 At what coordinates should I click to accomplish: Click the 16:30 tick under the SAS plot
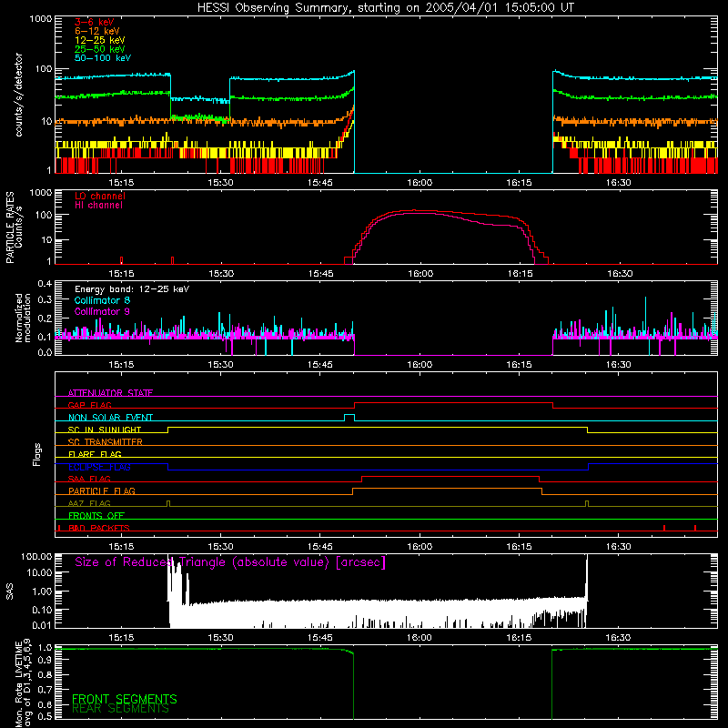[x=619, y=638]
